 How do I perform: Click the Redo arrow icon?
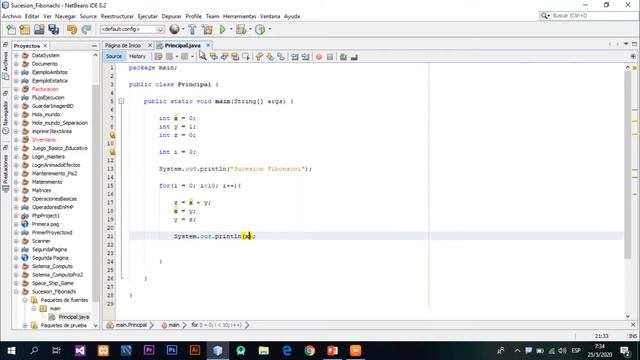(x=86, y=29)
